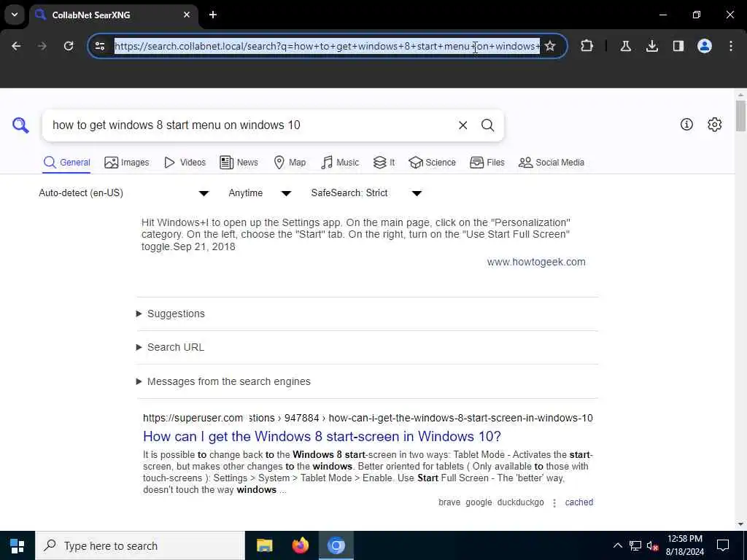Image resolution: width=747 pixels, height=560 pixels.
Task: Switch to the Social Media tab
Action: click(551, 163)
